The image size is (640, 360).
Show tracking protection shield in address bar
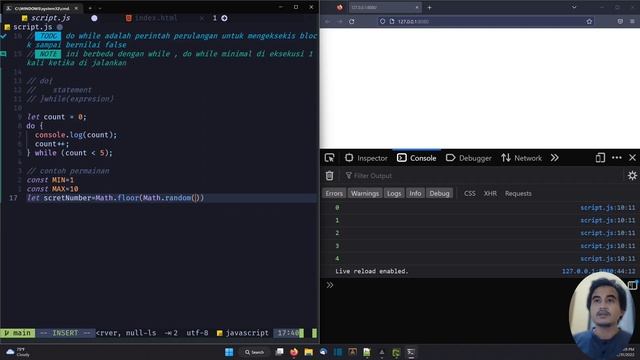click(x=382, y=21)
